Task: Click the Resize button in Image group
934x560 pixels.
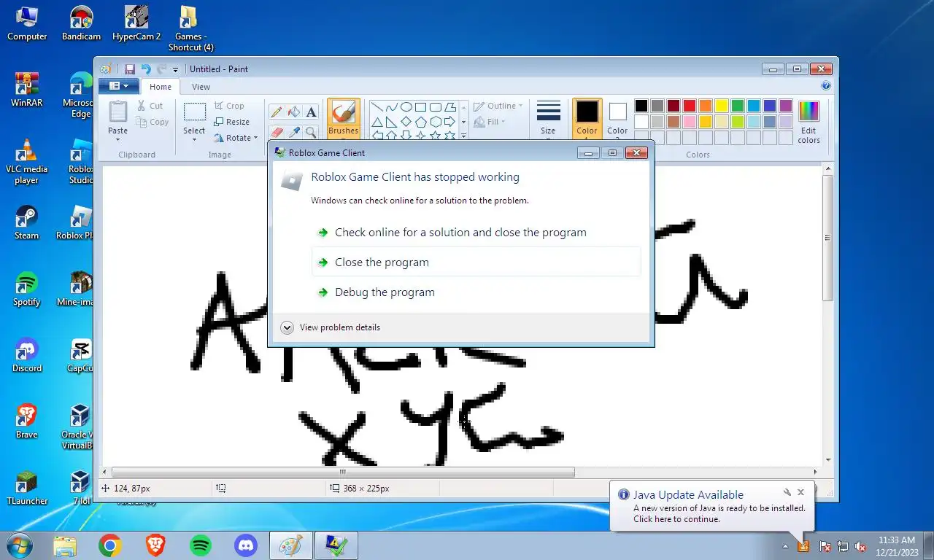Action: coord(231,122)
